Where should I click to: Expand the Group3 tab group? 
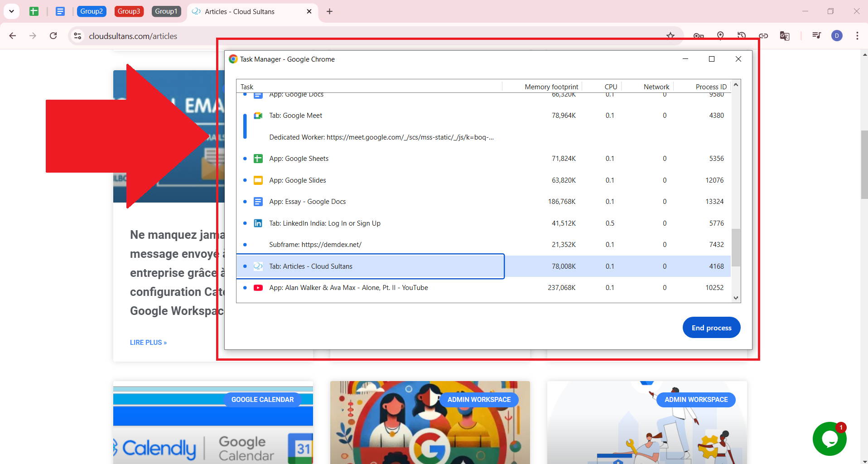[x=129, y=11]
